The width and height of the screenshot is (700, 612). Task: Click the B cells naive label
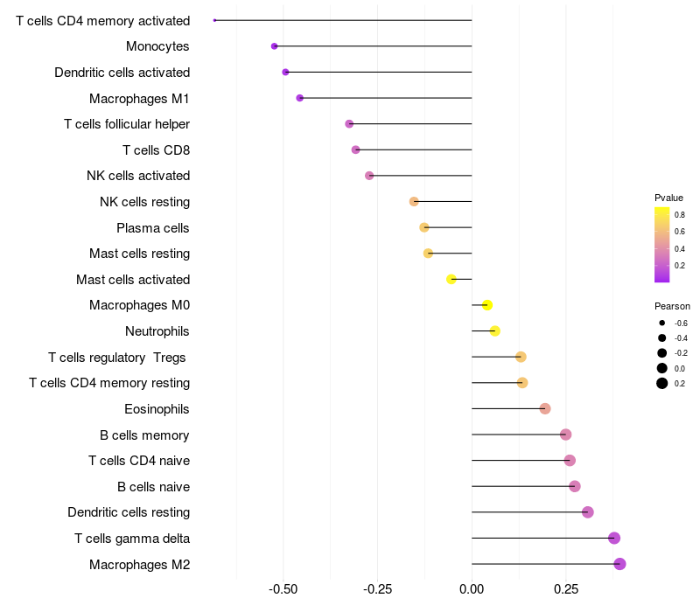click(x=154, y=487)
